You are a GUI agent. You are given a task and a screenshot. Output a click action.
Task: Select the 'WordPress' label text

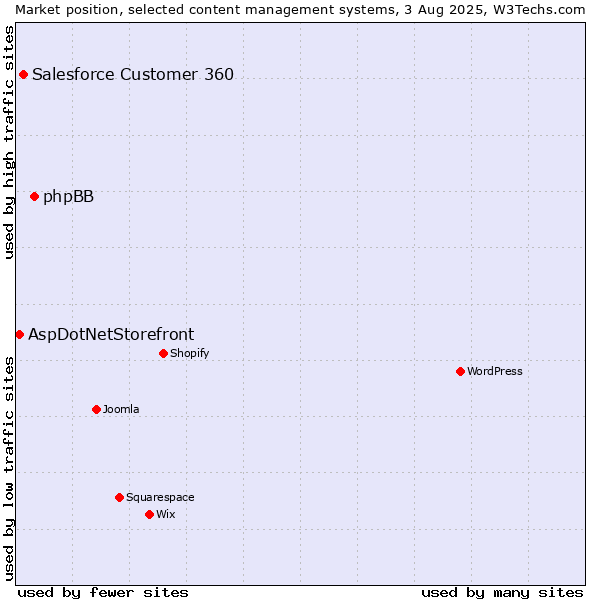(x=495, y=371)
